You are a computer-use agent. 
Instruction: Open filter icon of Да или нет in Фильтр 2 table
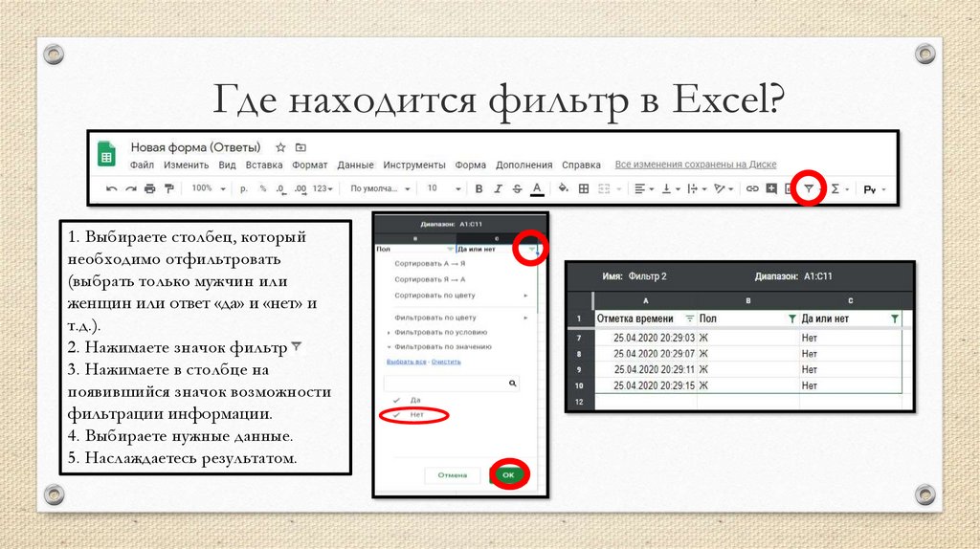(895, 318)
